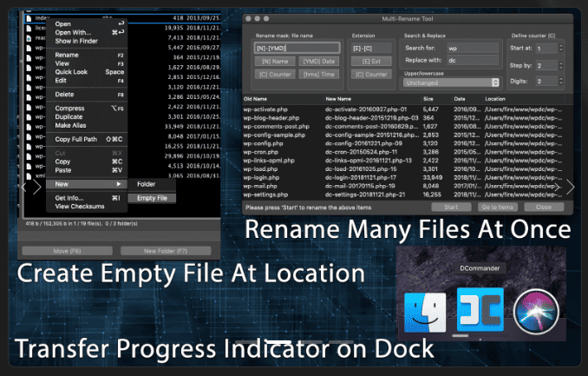Viewport: 588px width, 376px height.
Task: Select View in context menu
Action: coord(87,63)
